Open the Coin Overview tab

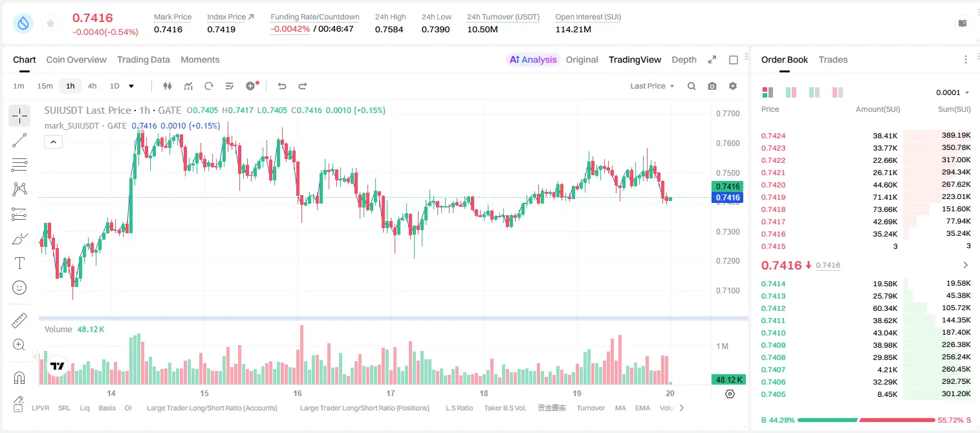[76, 59]
